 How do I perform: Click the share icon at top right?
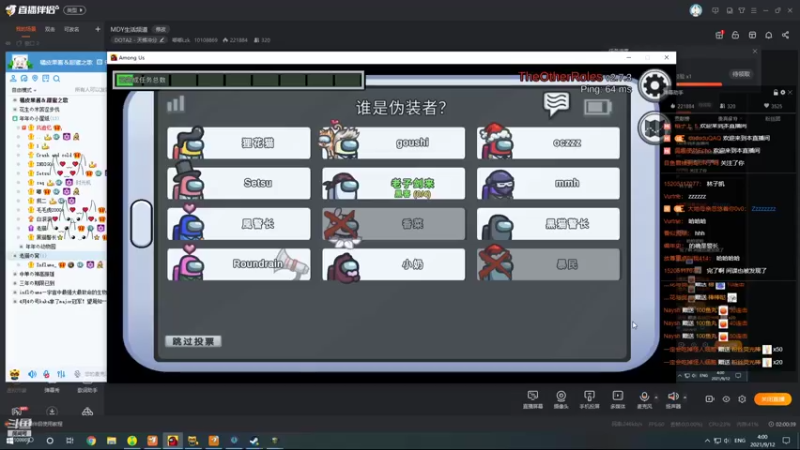click(785, 35)
